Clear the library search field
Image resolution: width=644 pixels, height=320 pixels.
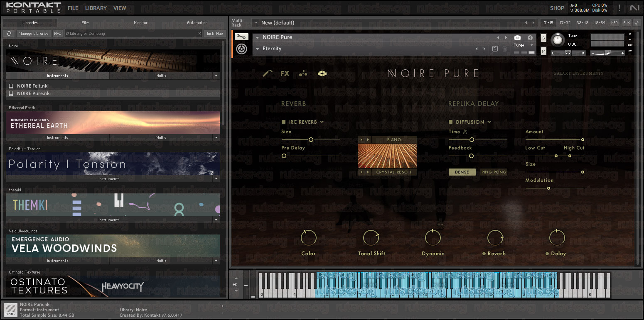(x=199, y=34)
